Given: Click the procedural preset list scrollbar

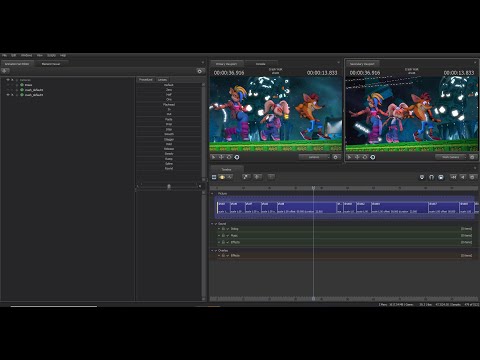Looking at the screenshot, I should click(204, 132).
